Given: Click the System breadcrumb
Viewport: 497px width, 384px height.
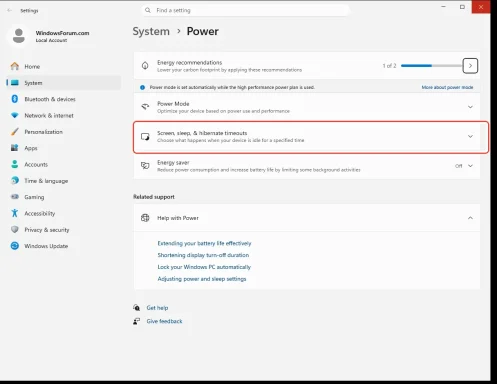Looking at the screenshot, I should (x=151, y=31).
